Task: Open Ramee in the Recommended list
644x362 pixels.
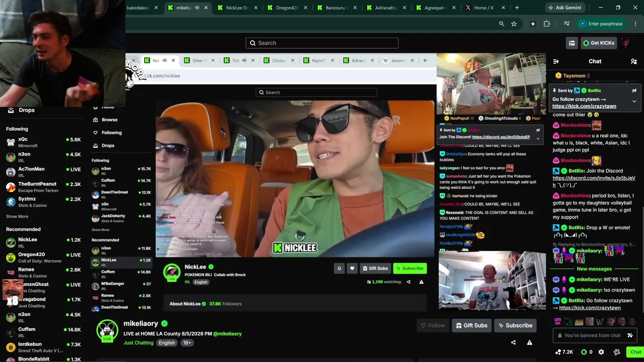Action: click(x=43, y=272)
